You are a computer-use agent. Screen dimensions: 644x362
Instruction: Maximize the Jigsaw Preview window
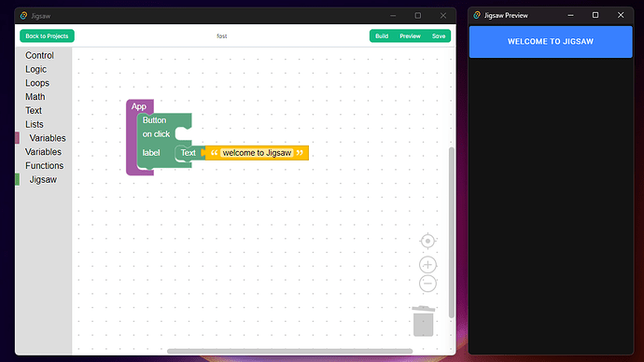coord(595,15)
